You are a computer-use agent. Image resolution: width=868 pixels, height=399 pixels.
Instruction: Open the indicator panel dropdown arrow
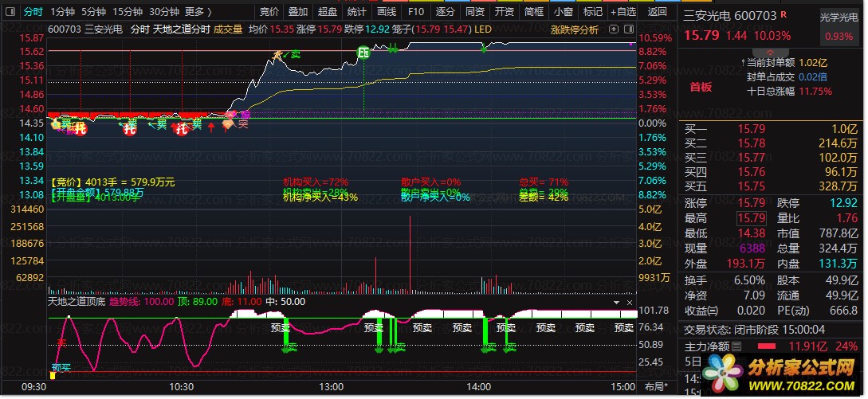click(615, 303)
